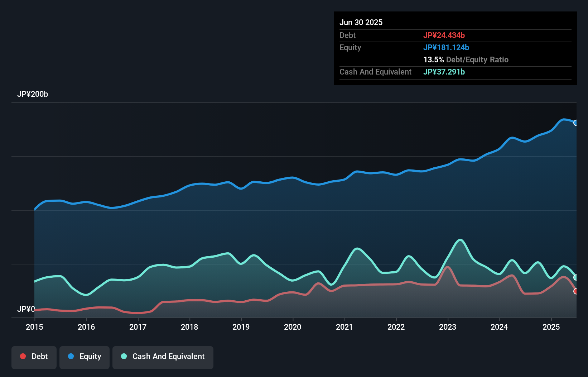Click the teal JP¥37.291b cash value

pyautogui.click(x=444, y=72)
